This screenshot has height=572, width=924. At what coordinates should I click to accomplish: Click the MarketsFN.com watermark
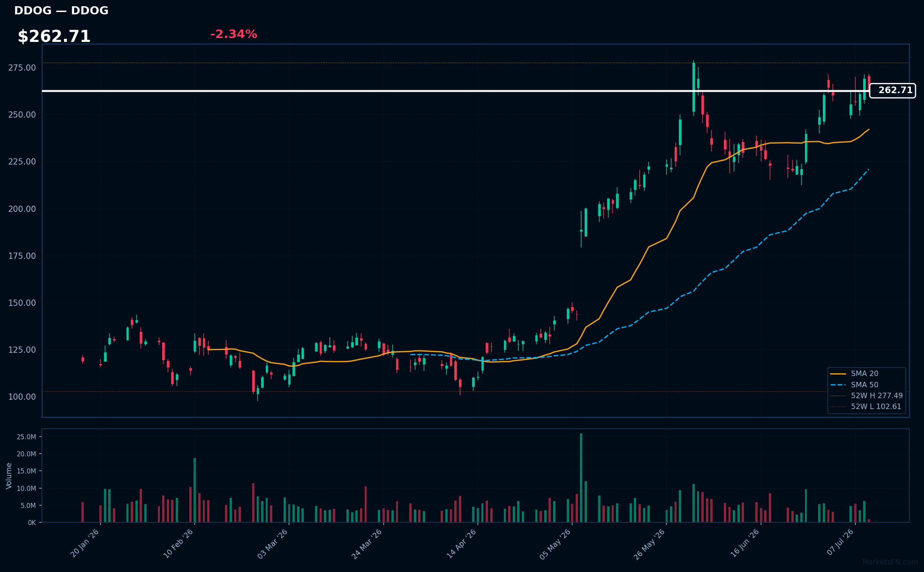coord(890,562)
